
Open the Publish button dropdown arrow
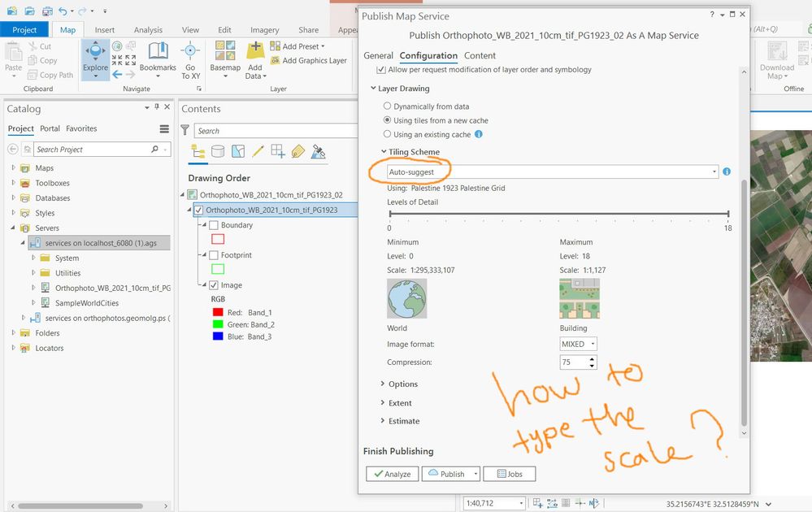[x=475, y=474]
